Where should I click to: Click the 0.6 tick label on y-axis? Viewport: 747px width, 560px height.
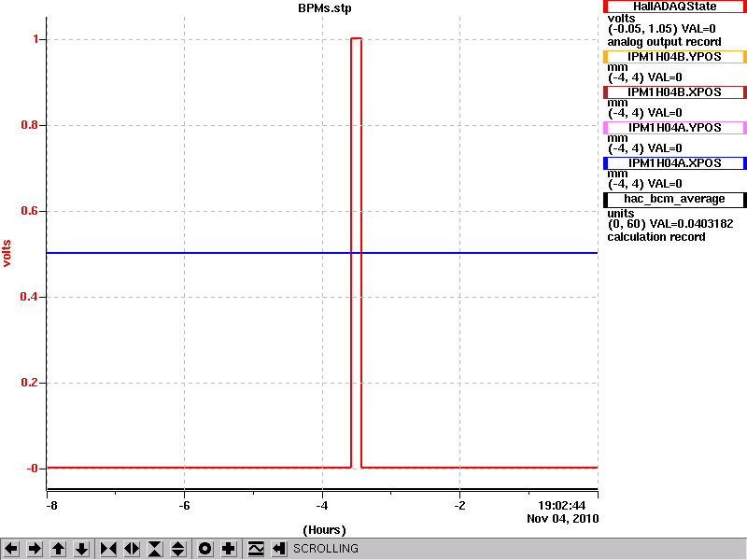[30, 211]
